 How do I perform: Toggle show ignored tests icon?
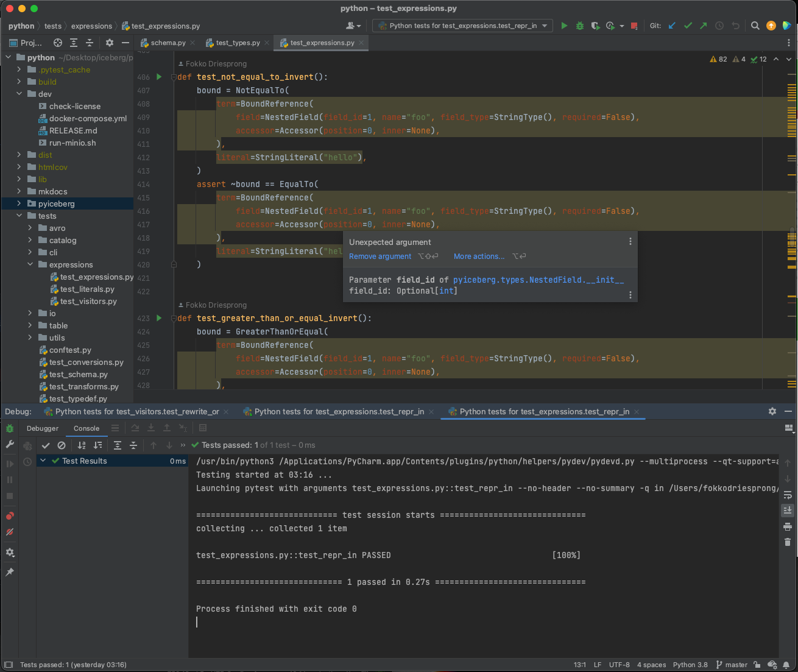(62, 445)
